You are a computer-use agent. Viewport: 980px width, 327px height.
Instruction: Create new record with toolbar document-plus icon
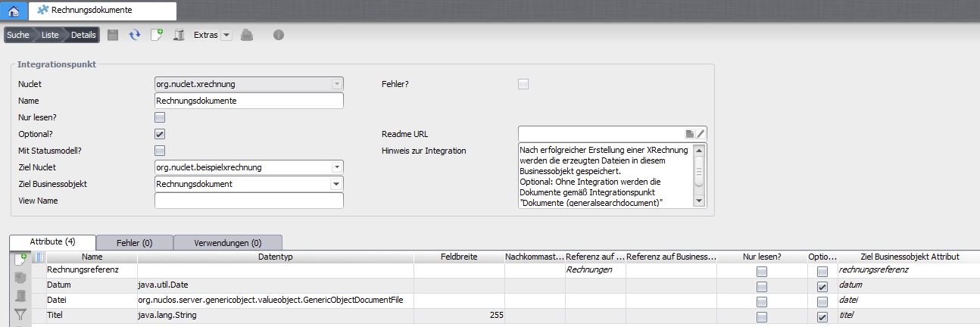[x=157, y=35]
